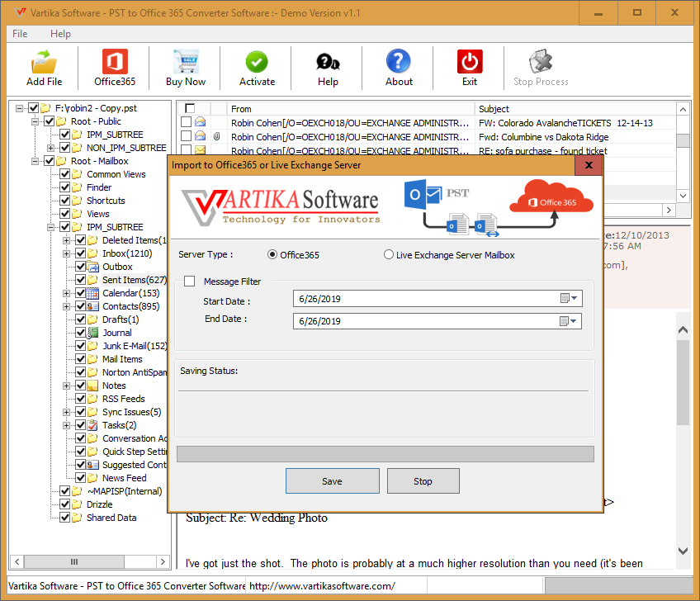Click the preview pane vertical scrollbar thumb
700x601 pixels.
(x=683, y=383)
